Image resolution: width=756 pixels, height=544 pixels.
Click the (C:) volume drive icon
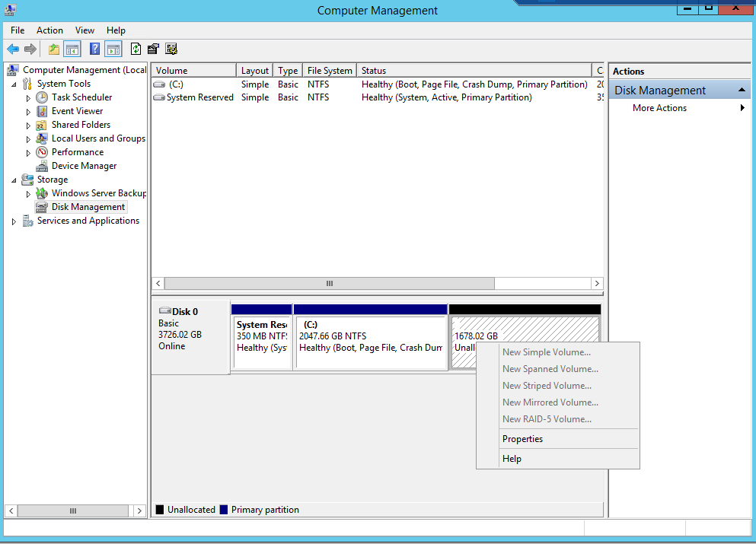(159, 84)
